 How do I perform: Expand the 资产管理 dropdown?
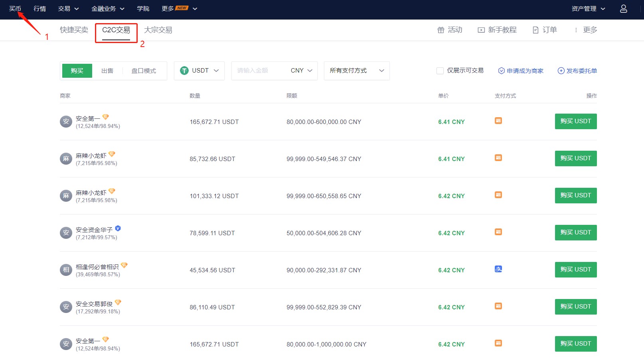[588, 8]
